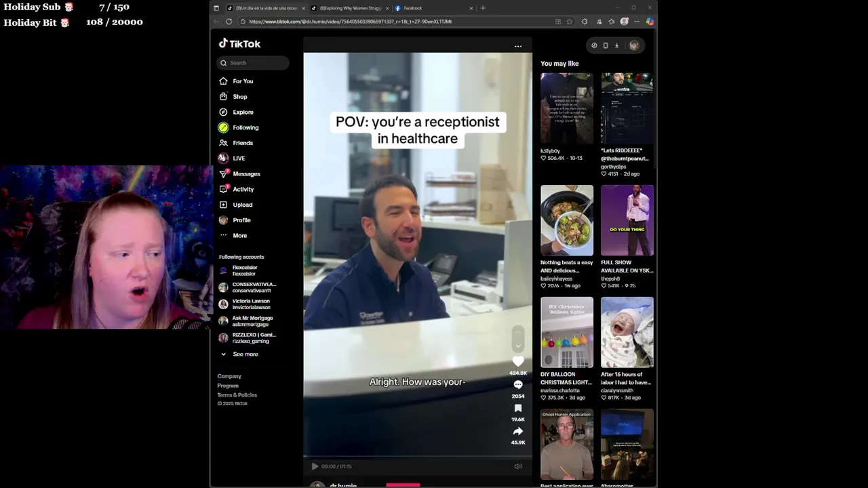Focus the TikTok search field
The width and height of the screenshot is (868, 488).
point(253,63)
